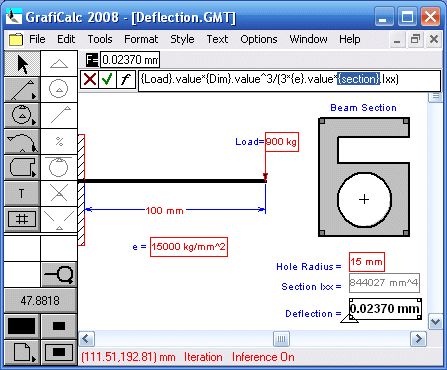Click vertical scrollbar down arrow

tap(435, 322)
